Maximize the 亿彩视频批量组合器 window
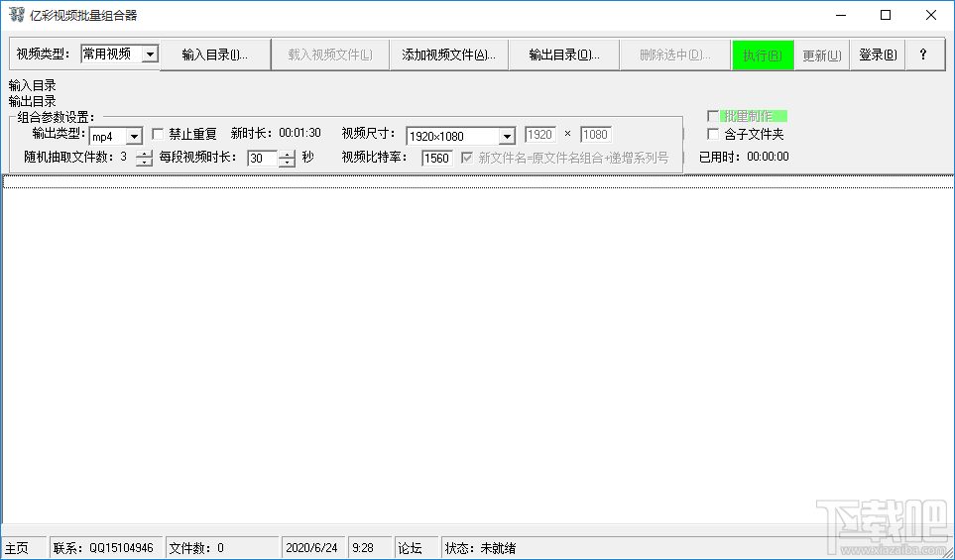This screenshot has height=560, width=955. 886,15
